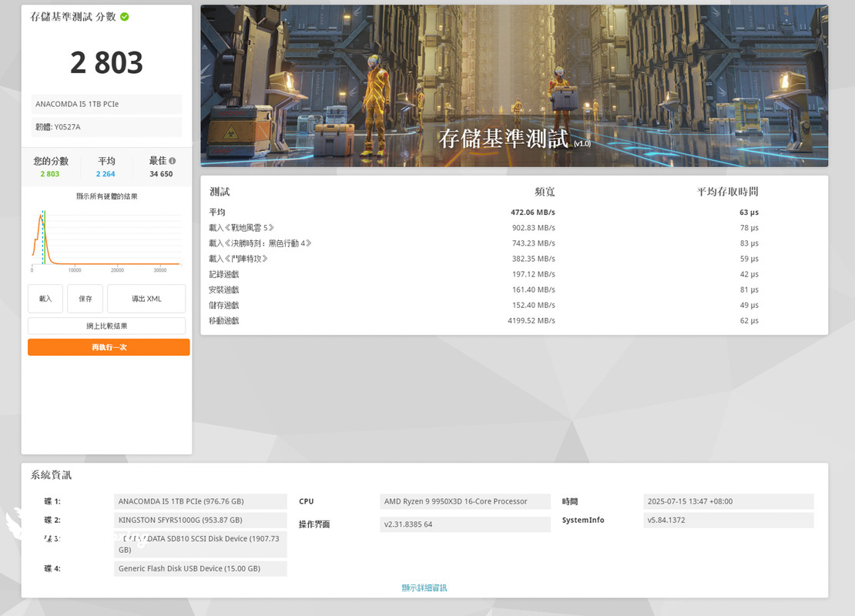Click the ANACOMDA I5 1TB PCIe device field
The width and height of the screenshot is (855, 616).
tap(106, 104)
